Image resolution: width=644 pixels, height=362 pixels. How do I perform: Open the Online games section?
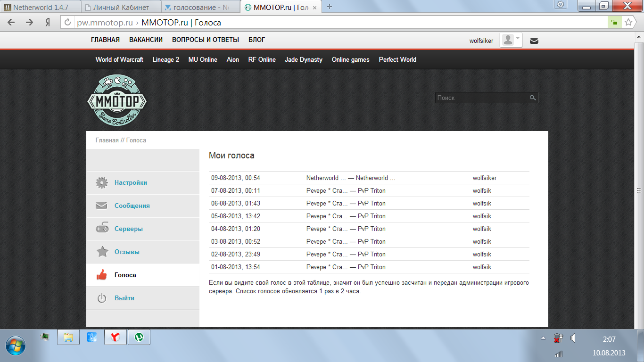(x=351, y=60)
